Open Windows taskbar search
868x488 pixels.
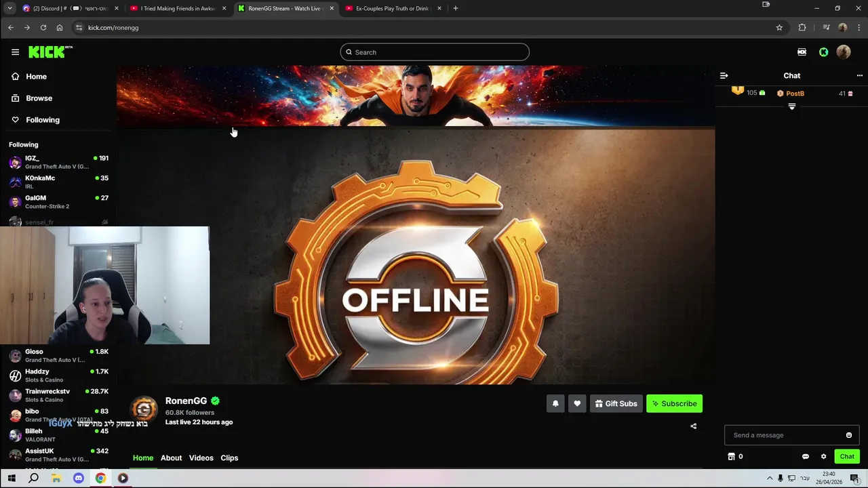(x=33, y=479)
